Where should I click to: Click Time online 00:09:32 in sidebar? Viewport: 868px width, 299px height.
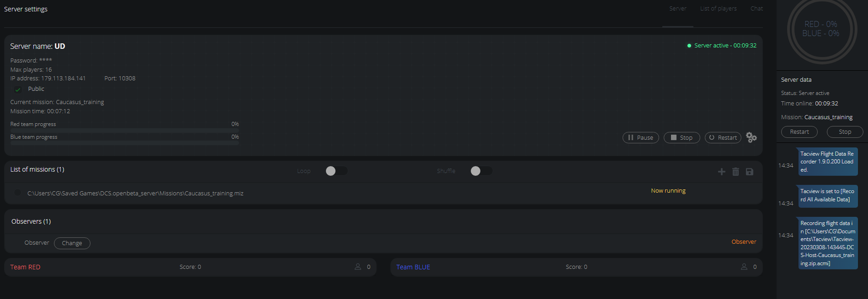pos(809,104)
